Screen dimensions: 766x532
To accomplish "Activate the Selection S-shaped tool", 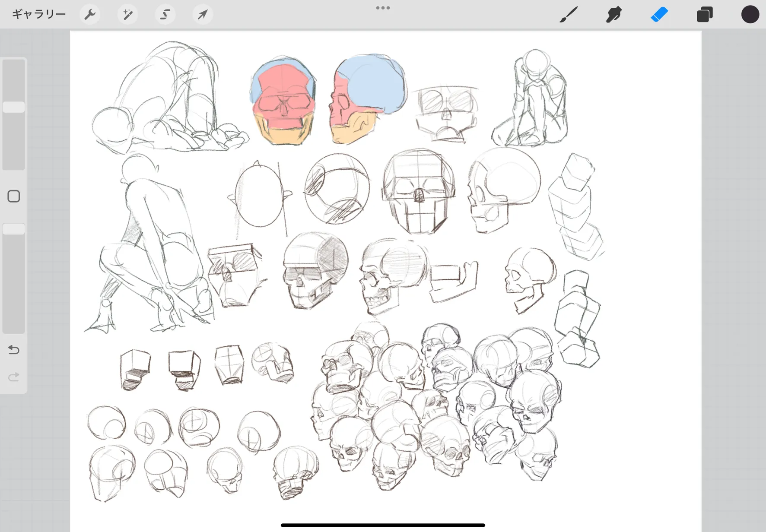I will pyautogui.click(x=165, y=14).
